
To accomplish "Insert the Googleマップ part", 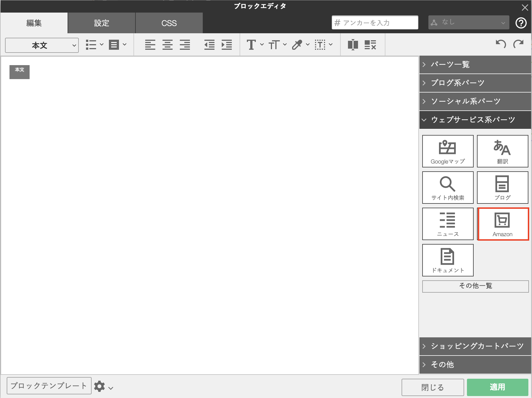I will coord(448,151).
